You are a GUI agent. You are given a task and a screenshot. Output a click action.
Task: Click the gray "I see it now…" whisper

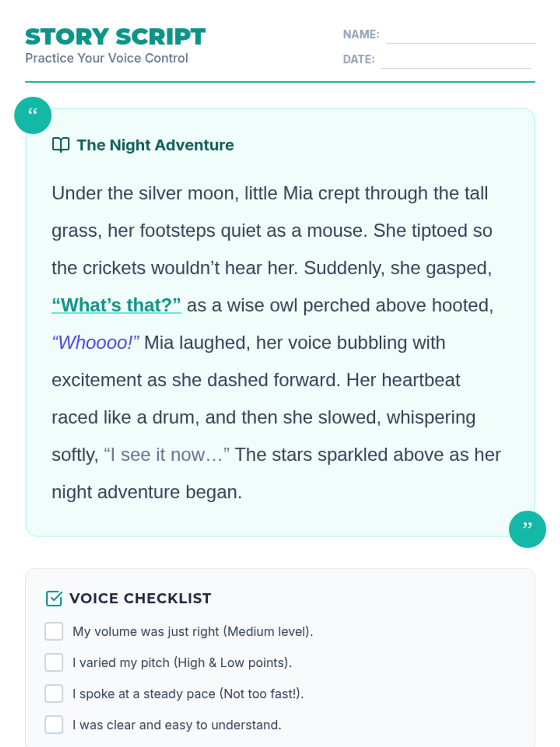click(x=167, y=455)
